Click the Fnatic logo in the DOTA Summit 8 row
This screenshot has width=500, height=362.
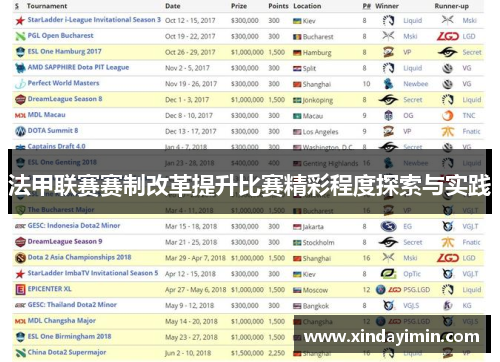click(448, 131)
